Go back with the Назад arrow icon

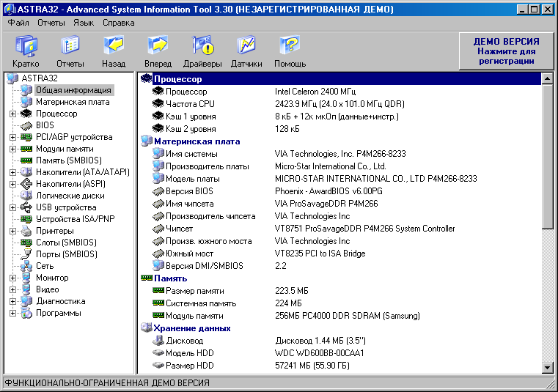[114, 45]
